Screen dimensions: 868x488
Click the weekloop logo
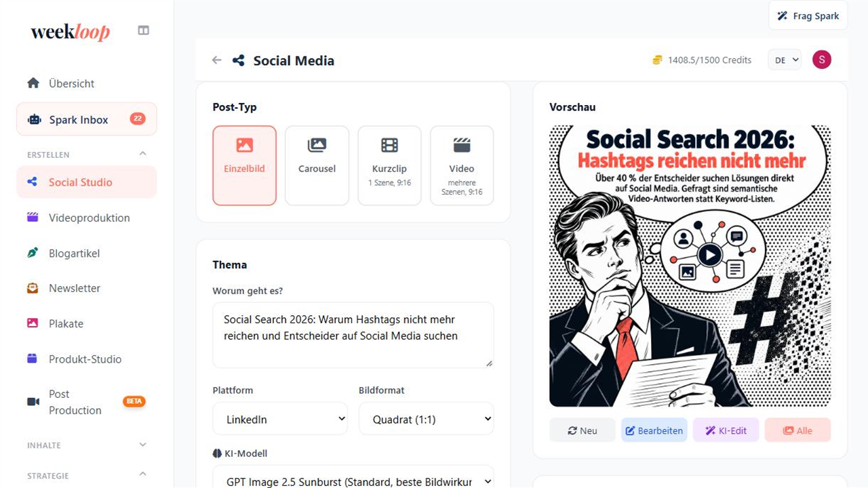coord(71,32)
